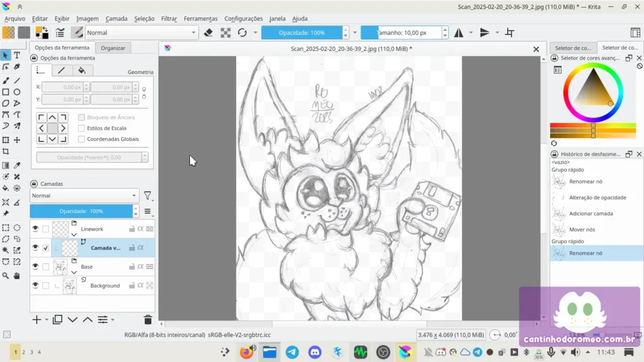This screenshot has width=644, height=362.
Task: Select the Ellipse shape tool
Action: [x=17, y=92]
